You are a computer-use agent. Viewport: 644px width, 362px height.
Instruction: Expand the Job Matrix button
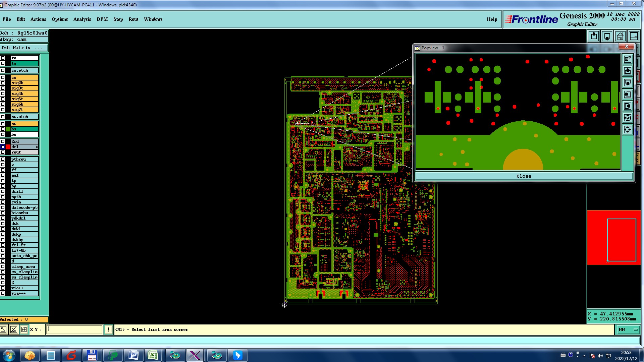[x=23, y=48]
